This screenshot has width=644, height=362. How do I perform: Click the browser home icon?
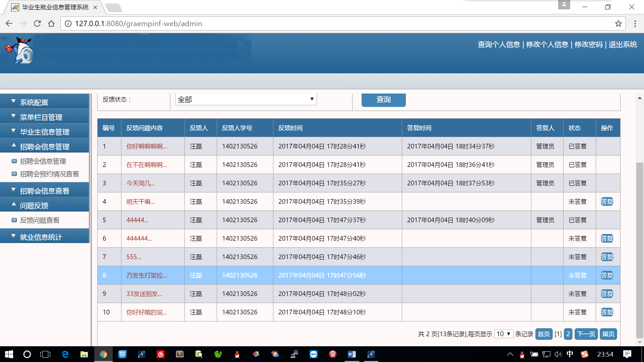(x=51, y=23)
